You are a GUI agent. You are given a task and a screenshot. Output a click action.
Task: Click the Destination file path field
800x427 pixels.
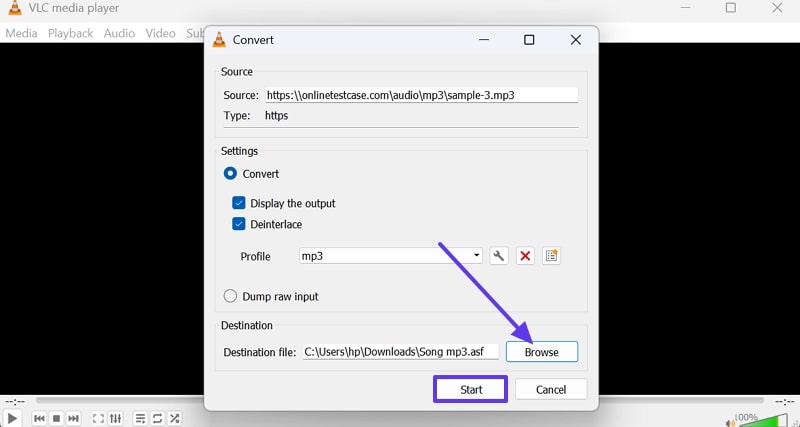[x=401, y=351]
